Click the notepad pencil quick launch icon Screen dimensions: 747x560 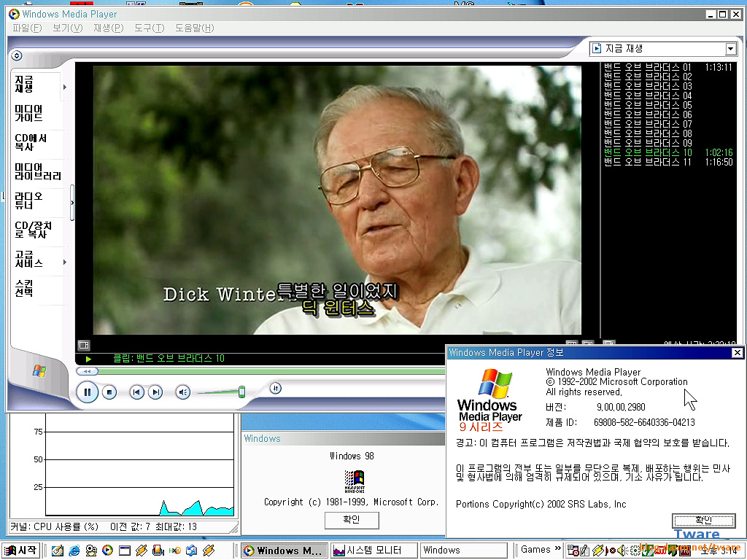pos(58,551)
